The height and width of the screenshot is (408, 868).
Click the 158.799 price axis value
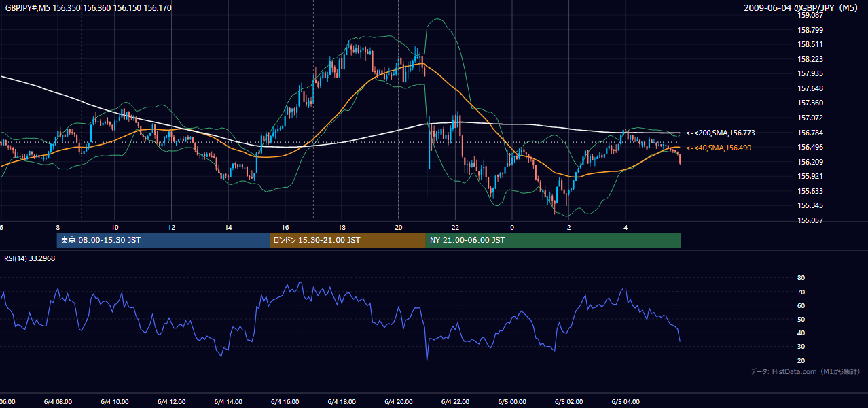[x=810, y=30]
